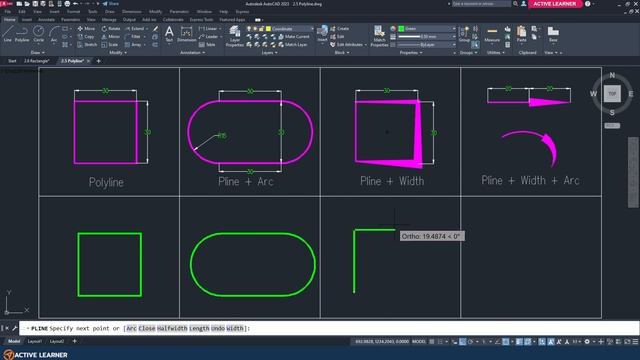Open the object color dropdown showing Green
640x360 pixels.
(427, 29)
